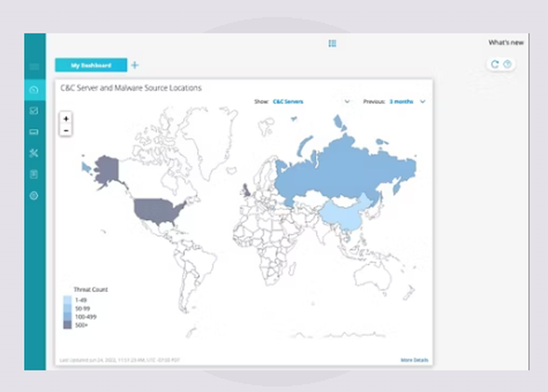Open the monitor endpoint icon in sidebar
This screenshot has width=548, height=392.
(34, 132)
